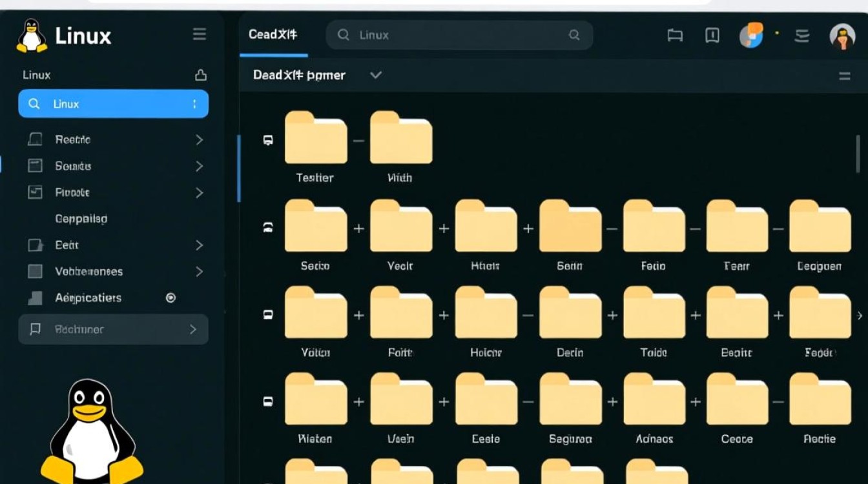Toggle the row marker beside the Wiaten folder
868x484 pixels.
click(268, 401)
